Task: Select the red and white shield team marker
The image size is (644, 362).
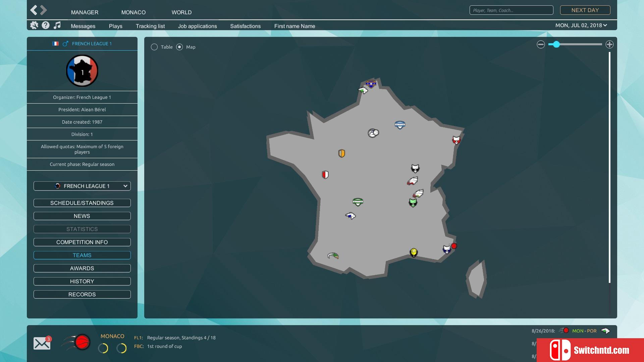Action: (325, 175)
